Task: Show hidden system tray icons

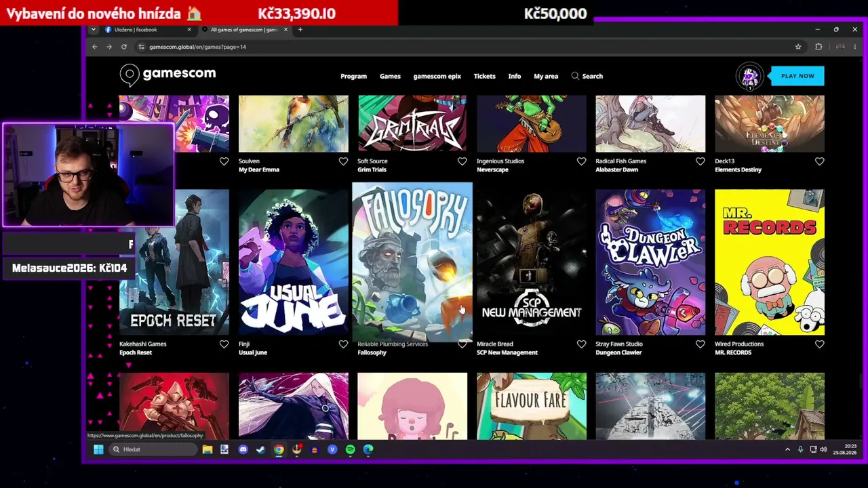Action: [787, 449]
